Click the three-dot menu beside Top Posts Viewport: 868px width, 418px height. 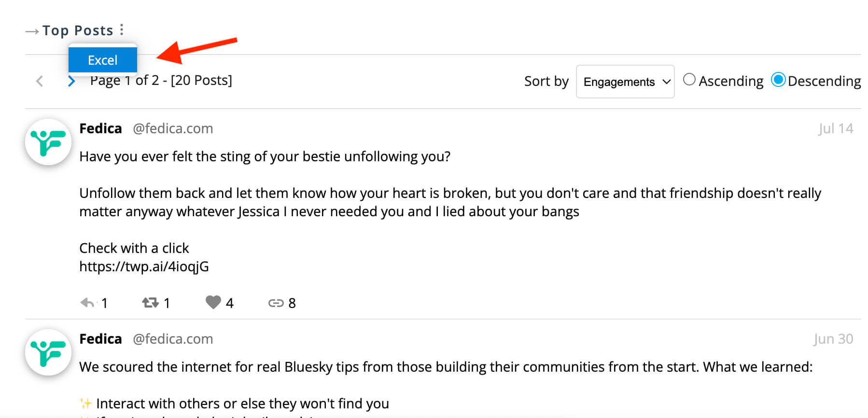click(122, 30)
